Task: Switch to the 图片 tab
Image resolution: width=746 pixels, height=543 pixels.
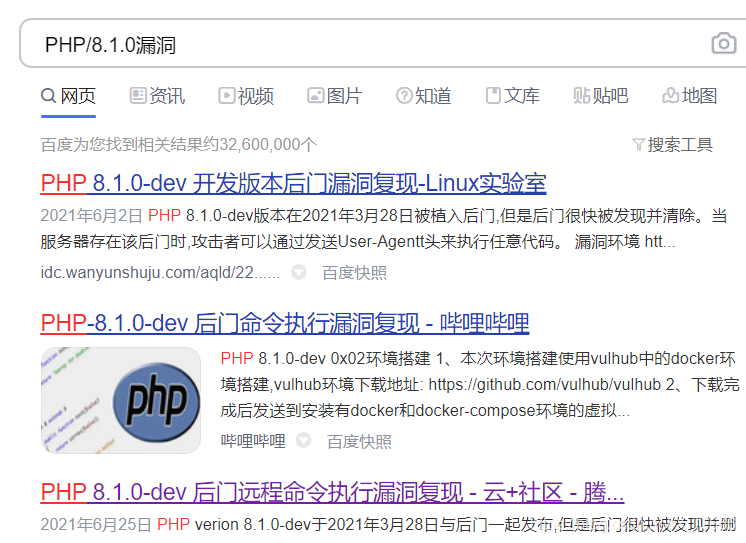Action: click(335, 96)
